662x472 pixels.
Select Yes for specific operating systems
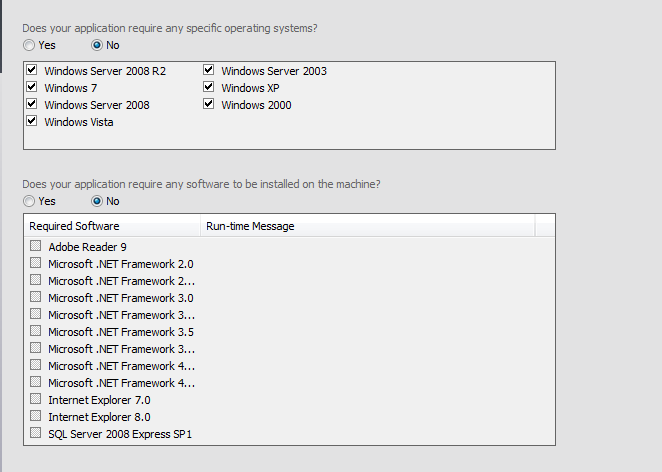tap(29, 45)
